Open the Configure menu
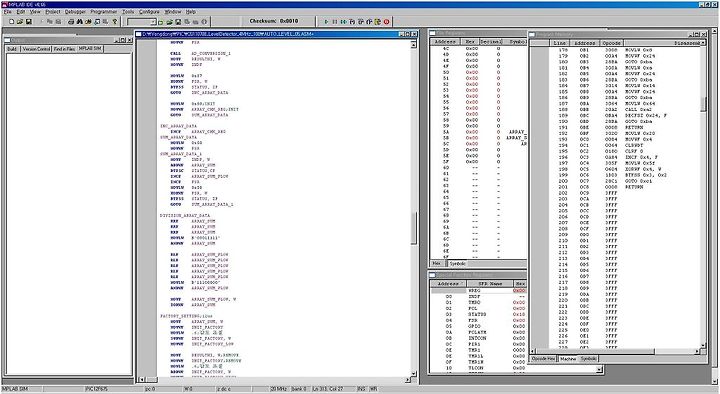Screen dimensions: 720x394 click(x=150, y=11)
